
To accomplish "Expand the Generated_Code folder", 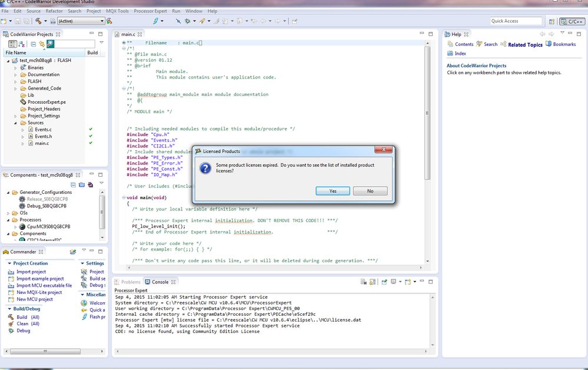I will 15,88.
